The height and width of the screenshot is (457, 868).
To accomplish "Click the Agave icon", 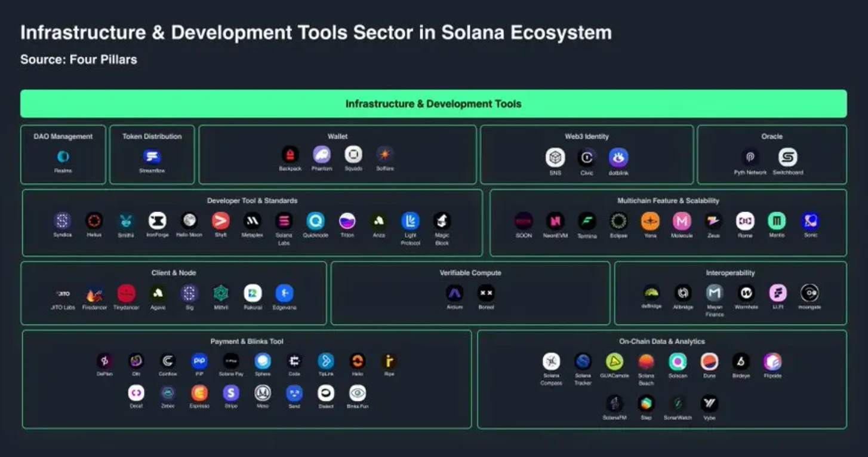I will [158, 293].
